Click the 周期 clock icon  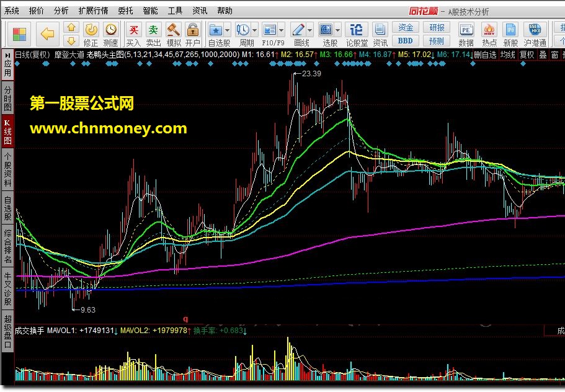(x=243, y=30)
